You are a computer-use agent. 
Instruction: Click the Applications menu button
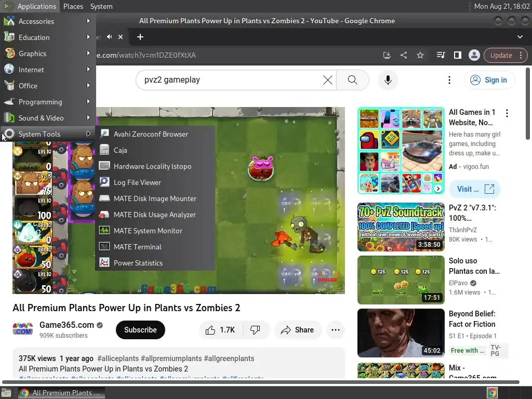click(30, 6)
